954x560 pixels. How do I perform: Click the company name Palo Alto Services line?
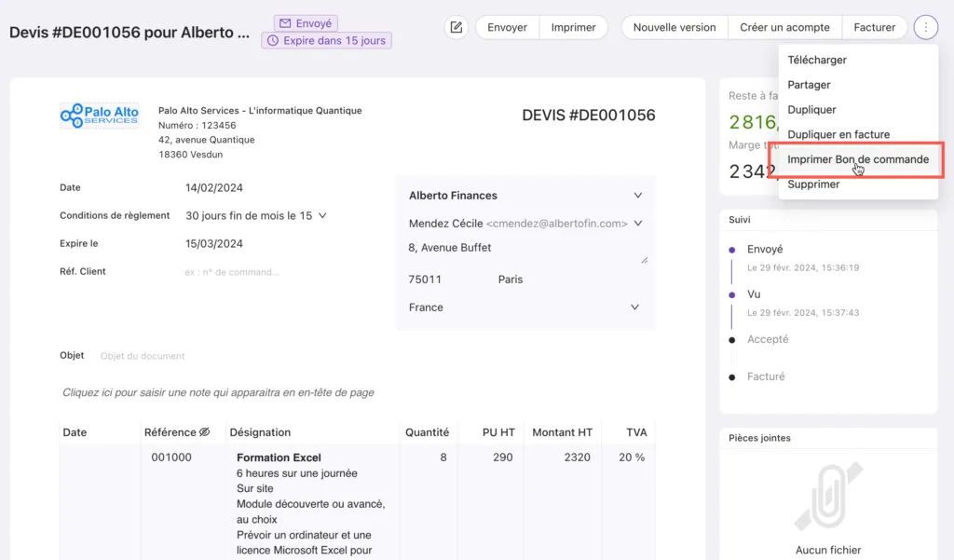(x=260, y=110)
